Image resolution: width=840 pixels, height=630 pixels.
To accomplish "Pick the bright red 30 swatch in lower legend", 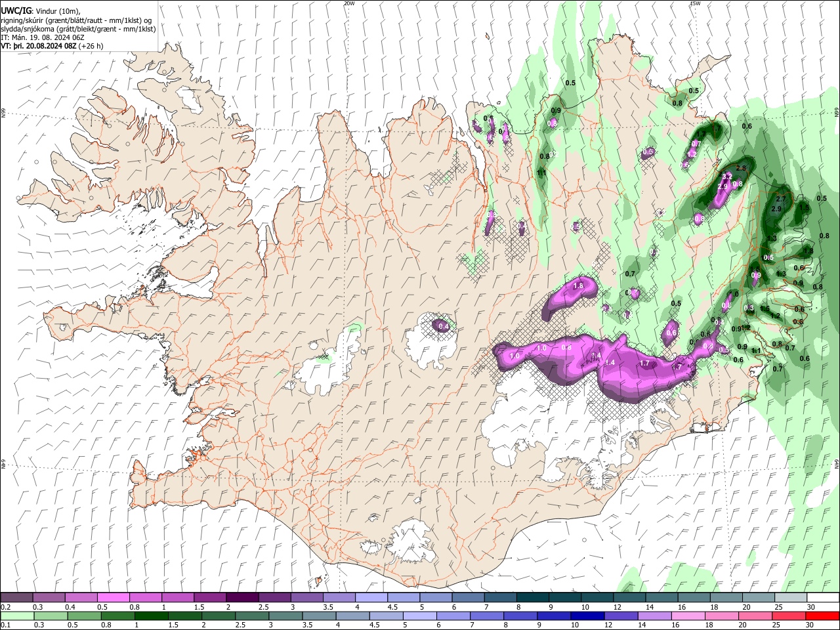I will 822,616.
